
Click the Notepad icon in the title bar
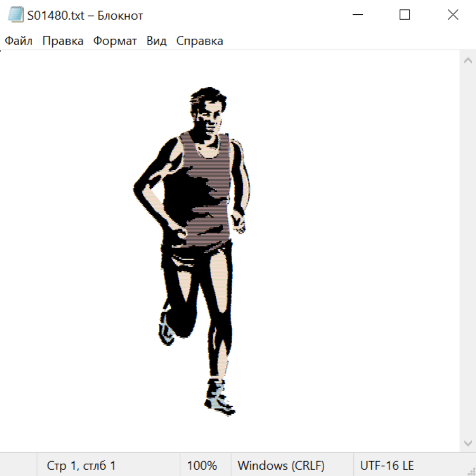[x=15, y=15]
